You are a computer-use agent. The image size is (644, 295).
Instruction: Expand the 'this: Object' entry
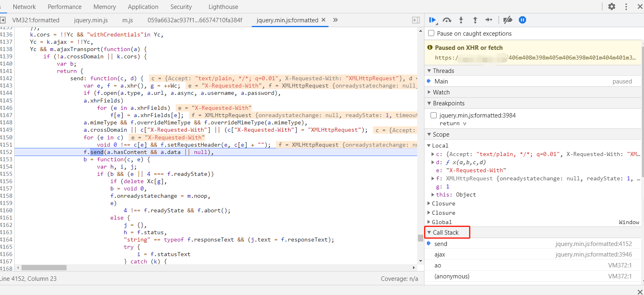click(x=433, y=195)
